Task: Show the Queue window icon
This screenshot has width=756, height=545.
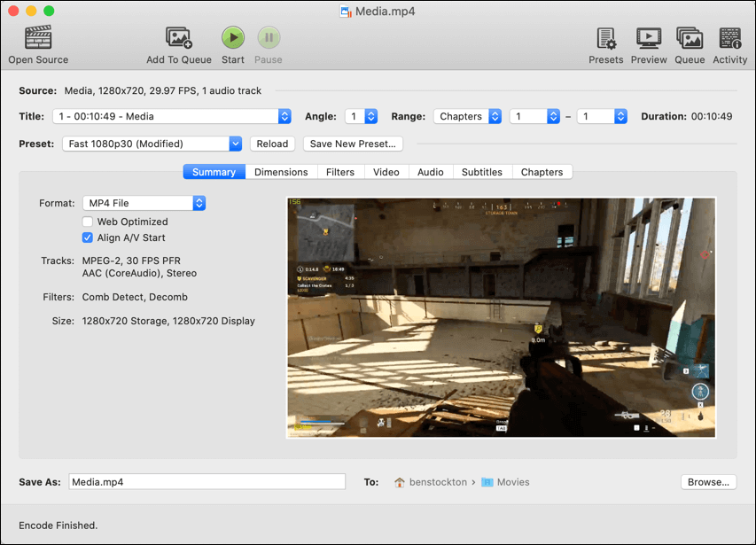Action: point(690,38)
